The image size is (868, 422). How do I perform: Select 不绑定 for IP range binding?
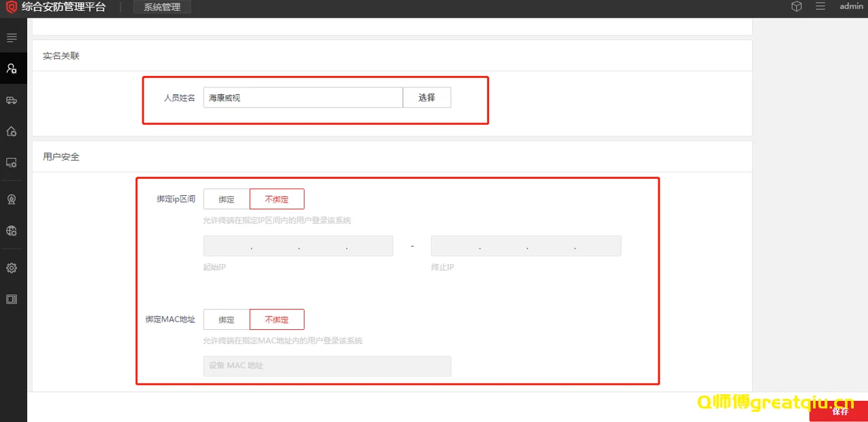point(277,199)
